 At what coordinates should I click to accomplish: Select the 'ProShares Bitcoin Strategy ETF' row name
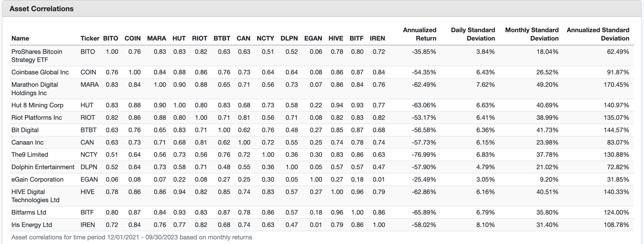coord(37,56)
